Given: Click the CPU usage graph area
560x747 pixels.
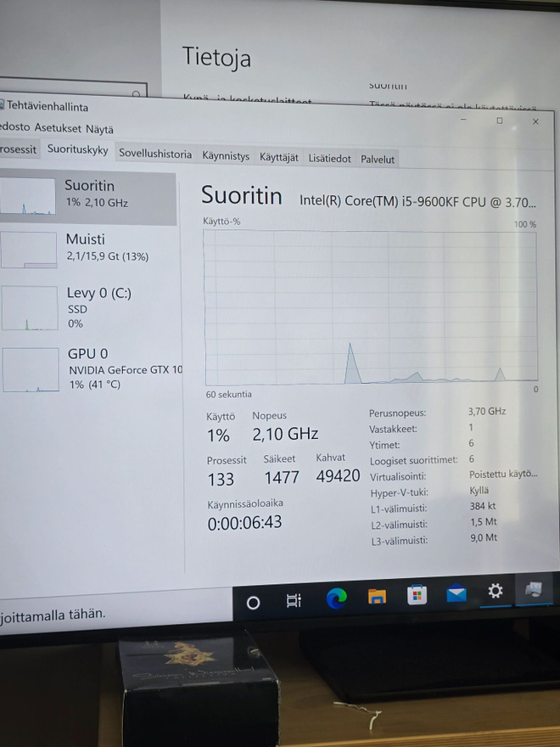Looking at the screenshot, I should click(371, 308).
